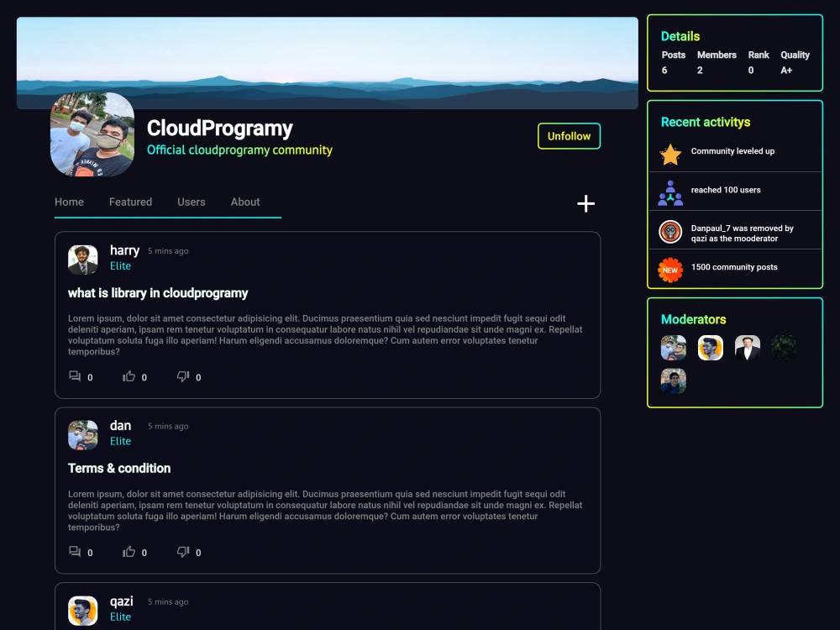
Task: Select moderator avatar with man in suit
Action: pyautogui.click(x=748, y=348)
